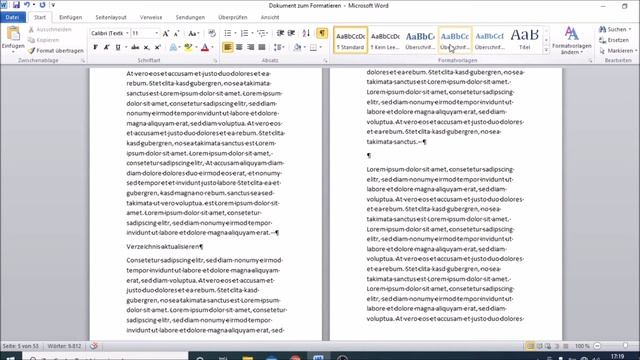The image size is (640, 360).
Task: Increase font size with grow font icon
Action: tap(166, 33)
